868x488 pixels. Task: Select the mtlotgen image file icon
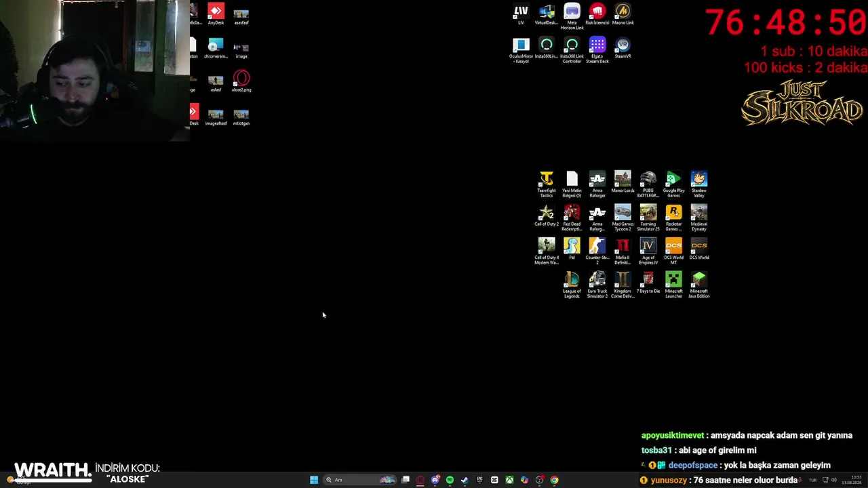tap(241, 117)
